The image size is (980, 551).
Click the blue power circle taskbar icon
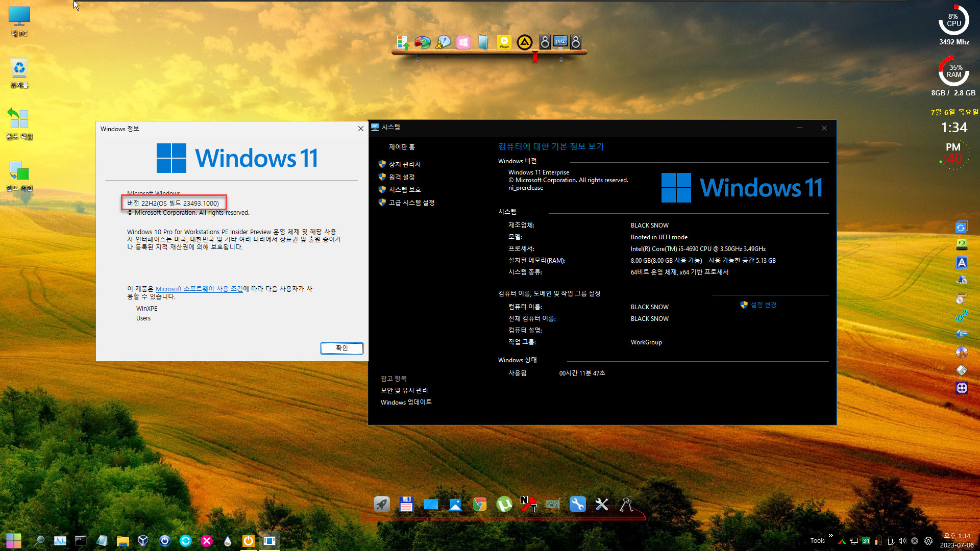pyautogui.click(x=165, y=541)
